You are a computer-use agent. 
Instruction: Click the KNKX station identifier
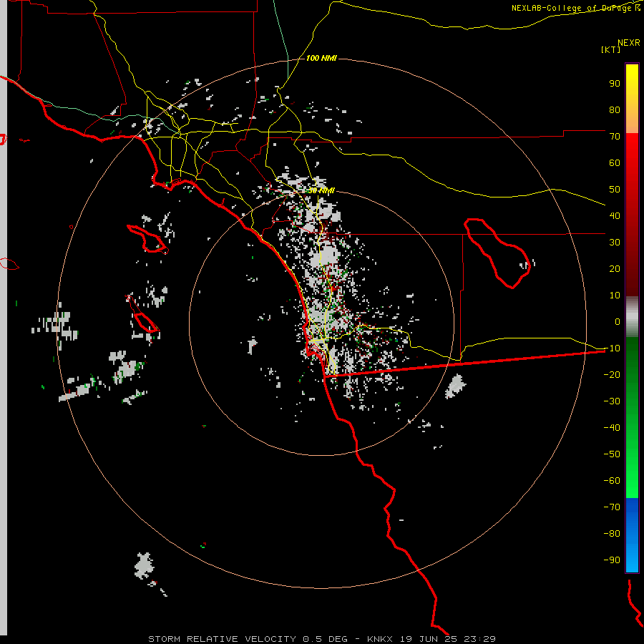380,639
